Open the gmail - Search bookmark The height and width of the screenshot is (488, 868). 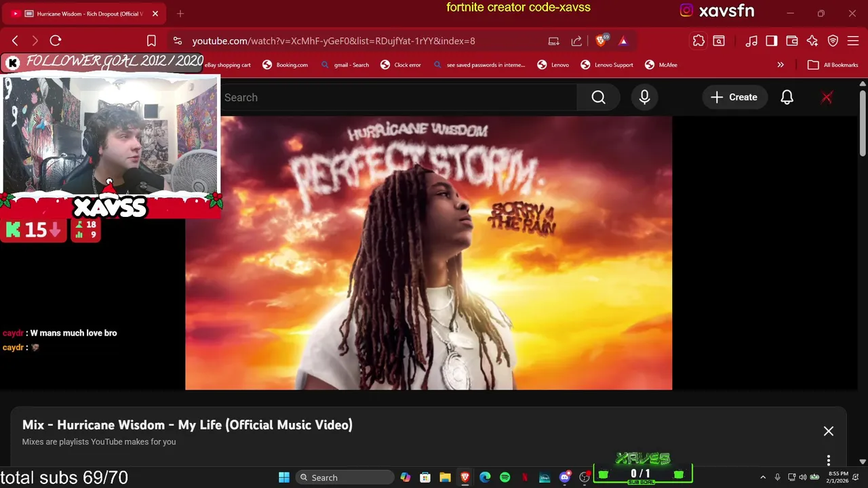tap(345, 65)
